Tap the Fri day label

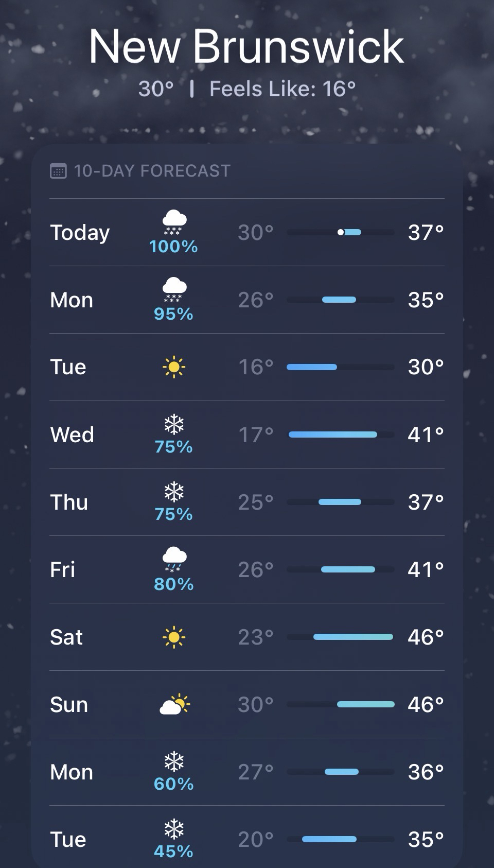coord(63,569)
